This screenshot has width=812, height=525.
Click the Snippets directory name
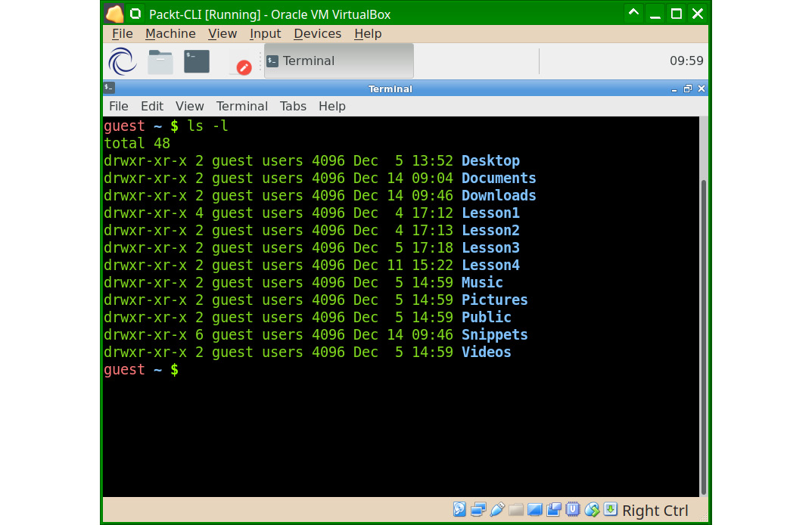point(495,334)
